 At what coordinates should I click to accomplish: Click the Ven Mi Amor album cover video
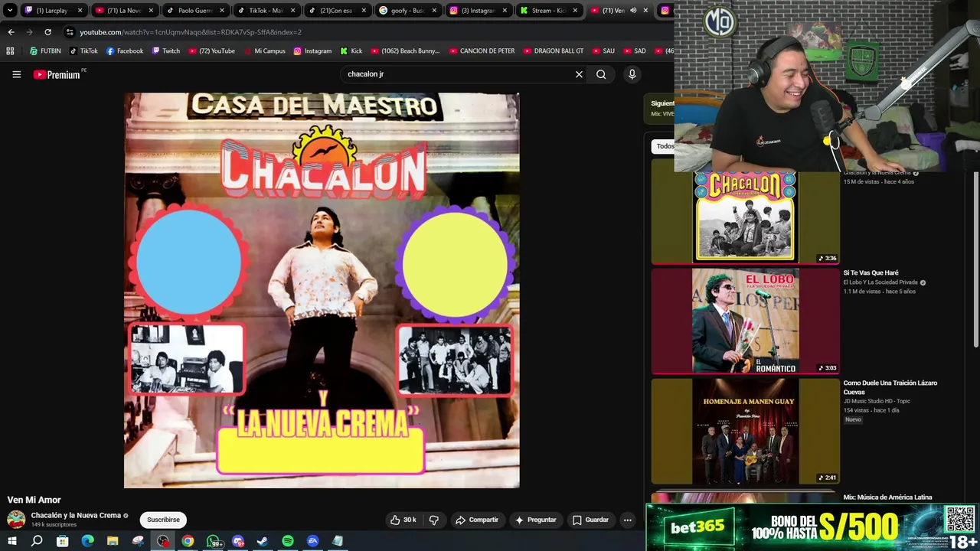(322, 290)
